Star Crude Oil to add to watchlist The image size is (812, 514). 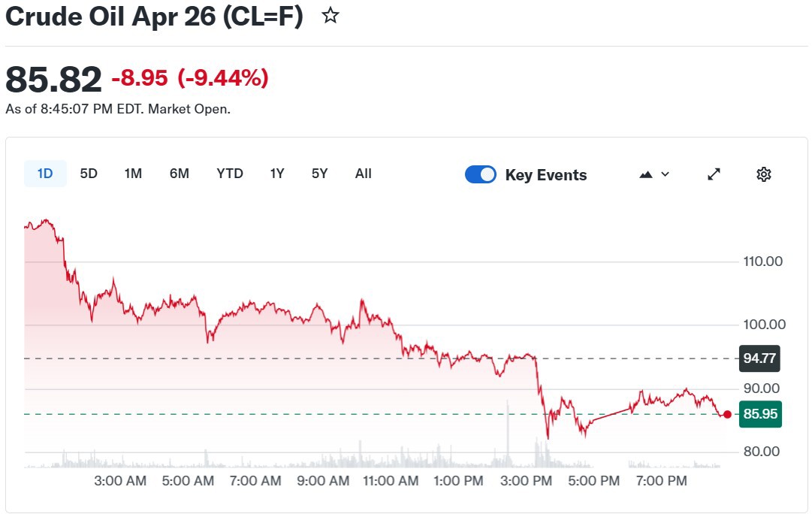[331, 16]
